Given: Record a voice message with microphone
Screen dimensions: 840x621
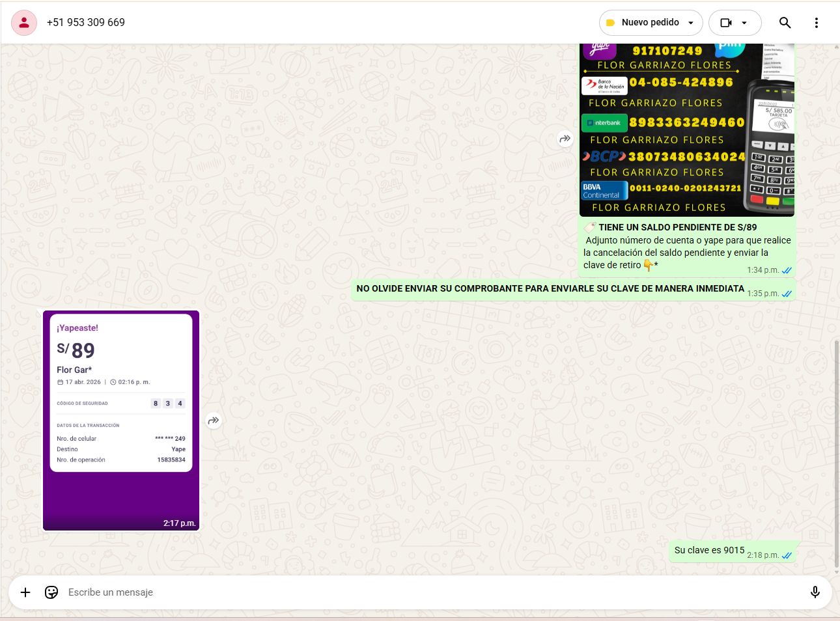Looking at the screenshot, I should point(815,592).
